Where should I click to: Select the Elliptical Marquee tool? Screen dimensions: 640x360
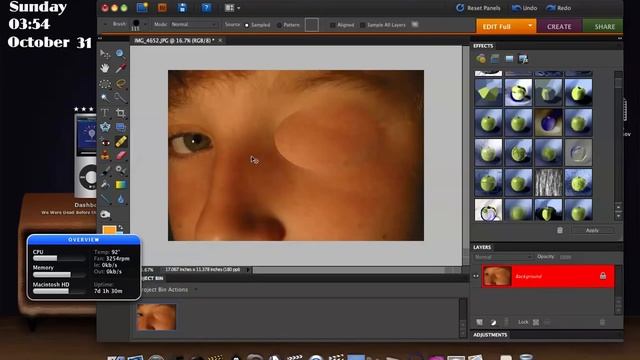105,84
